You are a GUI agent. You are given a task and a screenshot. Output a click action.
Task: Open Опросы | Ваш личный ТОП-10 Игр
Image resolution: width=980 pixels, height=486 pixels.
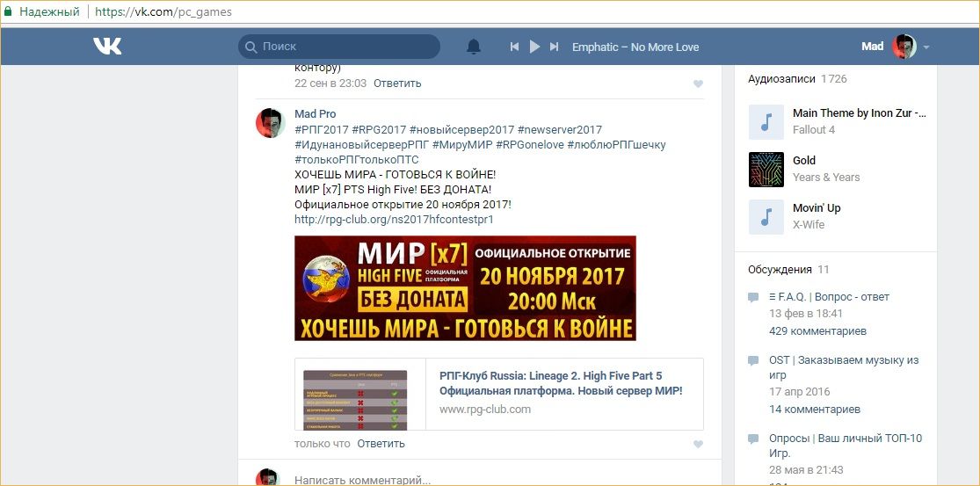click(846, 446)
